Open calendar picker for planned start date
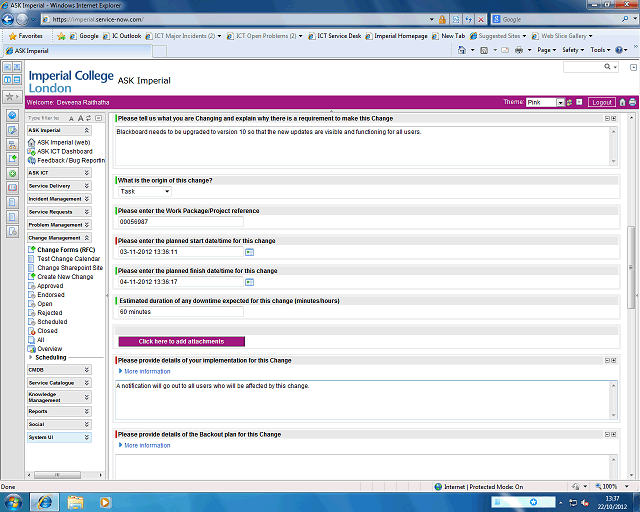The width and height of the screenshot is (640, 512). 250,252
